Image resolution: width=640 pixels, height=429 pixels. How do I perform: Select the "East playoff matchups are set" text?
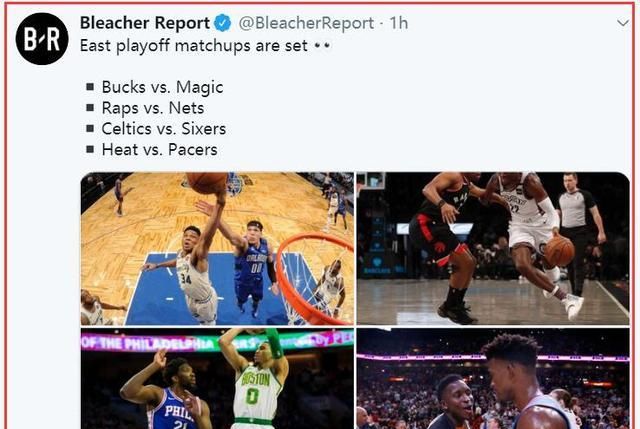[194, 46]
